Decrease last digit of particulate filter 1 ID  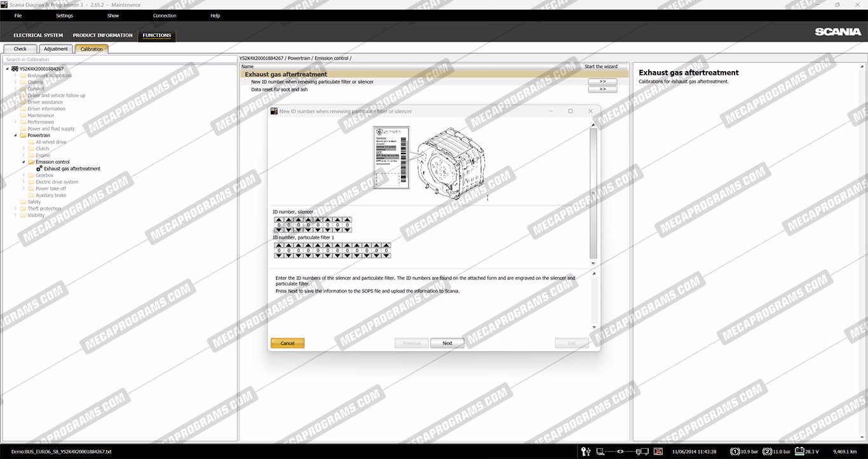(x=386, y=256)
